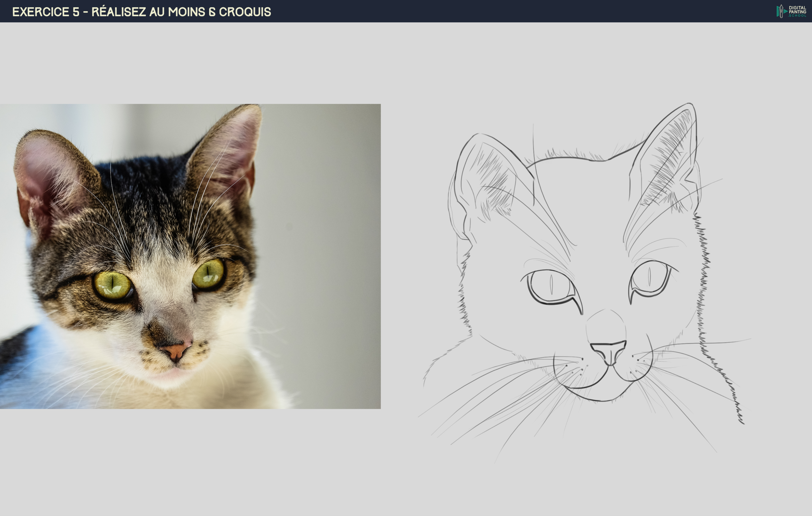
Task: Click the Digital Painting School stylus pen logo
Action: (781, 11)
